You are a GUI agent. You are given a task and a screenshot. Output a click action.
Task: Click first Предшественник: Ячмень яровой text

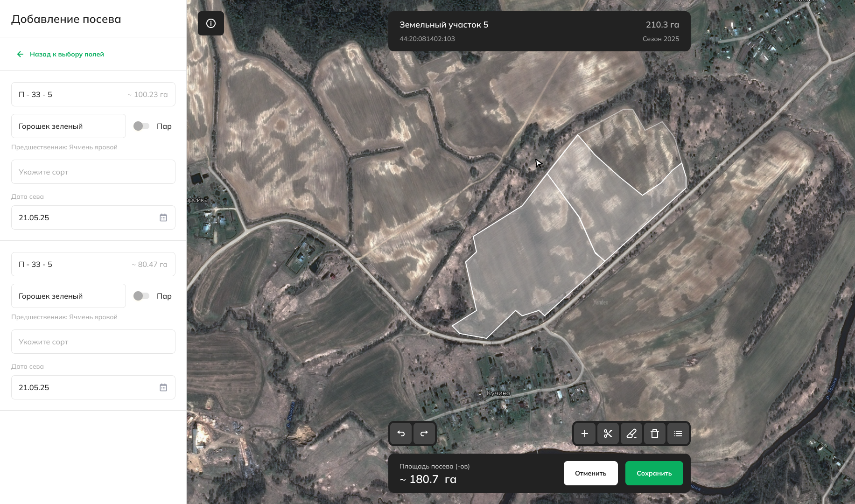64,147
